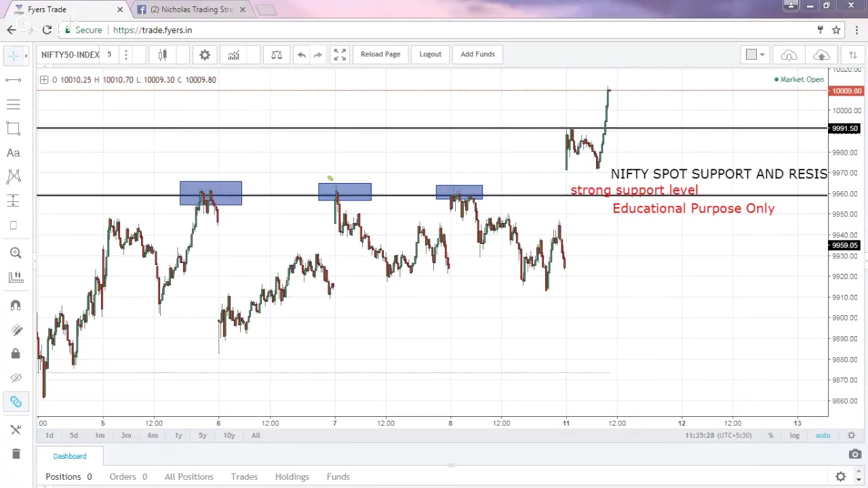Open candlestick chart type selector
The width and height of the screenshot is (868, 488).
tap(163, 55)
